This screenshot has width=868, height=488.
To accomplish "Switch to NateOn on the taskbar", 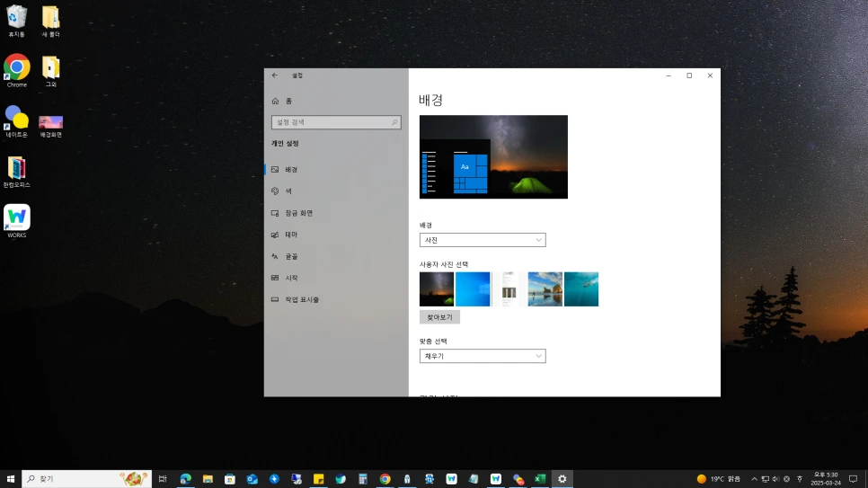I will (x=518, y=479).
